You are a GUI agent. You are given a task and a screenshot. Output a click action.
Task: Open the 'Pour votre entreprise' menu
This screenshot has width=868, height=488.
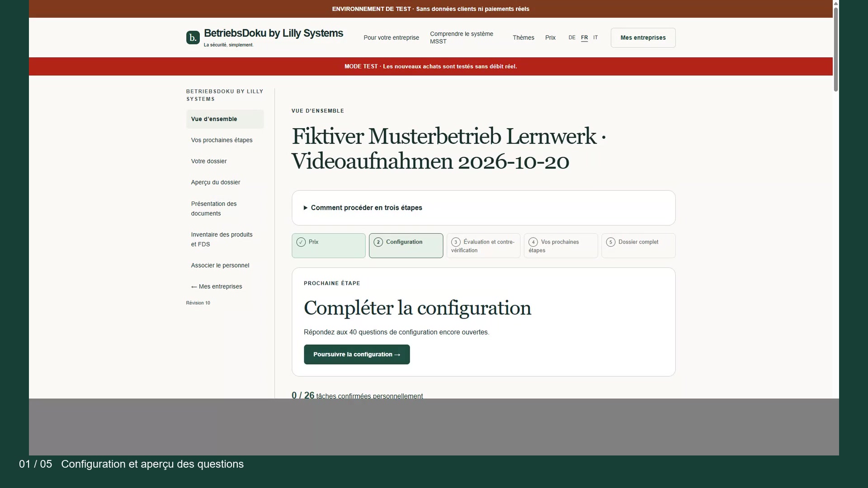point(391,38)
